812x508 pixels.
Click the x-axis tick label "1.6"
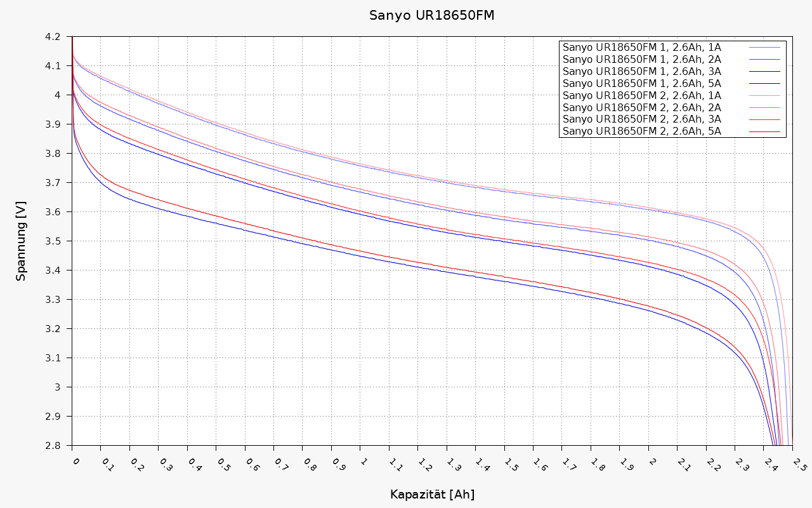(x=540, y=465)
